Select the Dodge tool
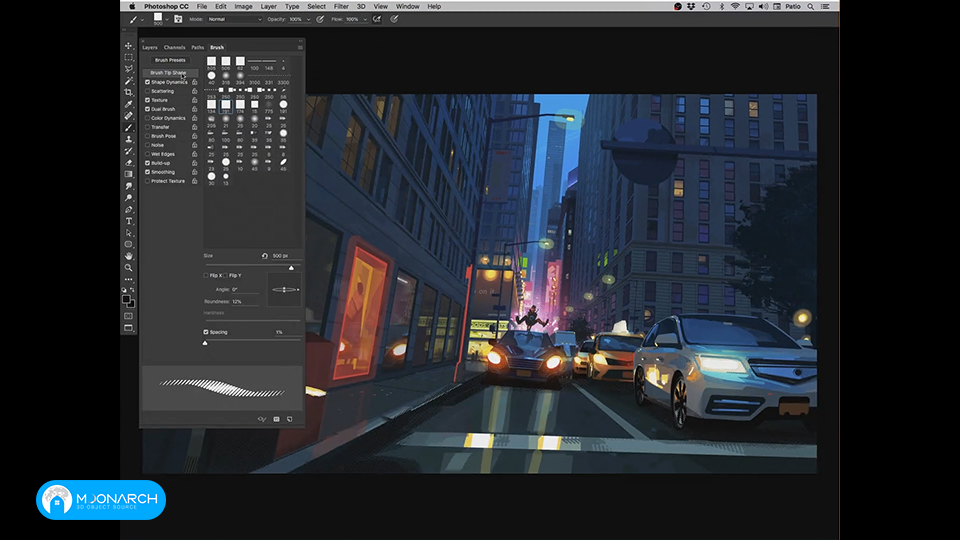The height and width of the screenshot is (540, 960). coord(129,197)
